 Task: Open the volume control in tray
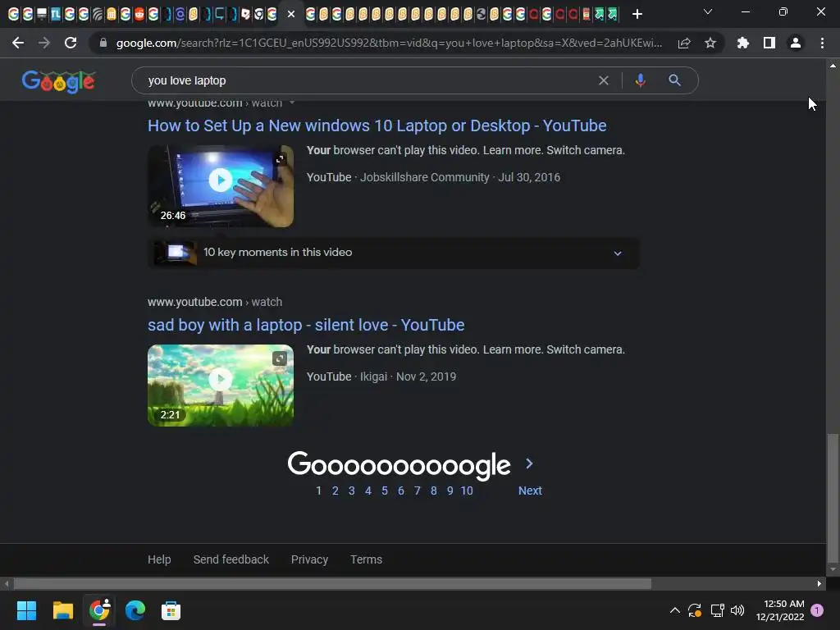click(737, 610)
